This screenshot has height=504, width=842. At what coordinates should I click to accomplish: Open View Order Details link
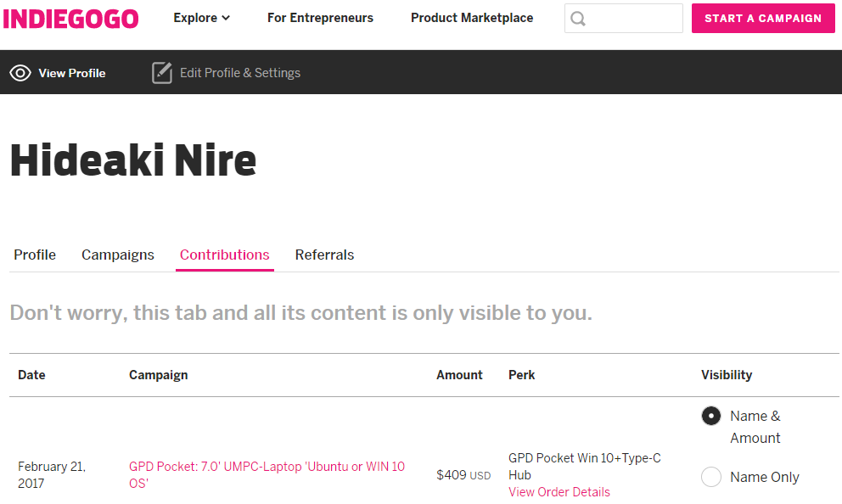click(559, 491)
